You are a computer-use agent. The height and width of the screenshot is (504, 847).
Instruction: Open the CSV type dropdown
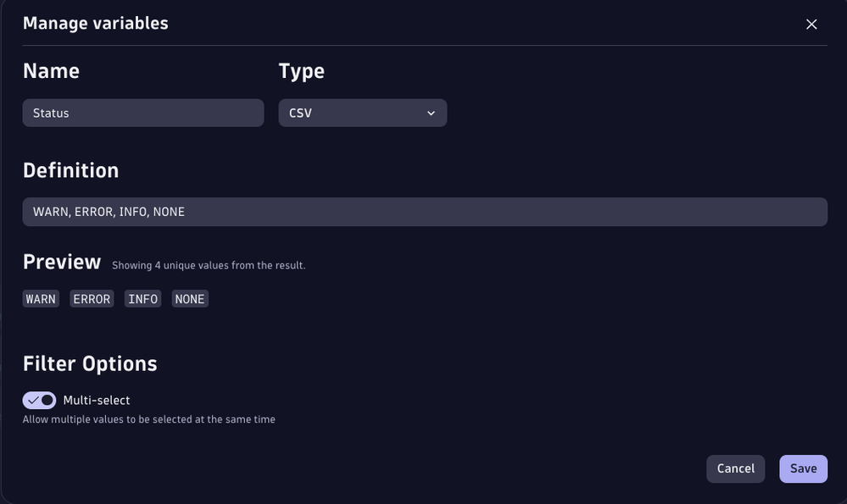pyautogui.click(x=362, y=113)
